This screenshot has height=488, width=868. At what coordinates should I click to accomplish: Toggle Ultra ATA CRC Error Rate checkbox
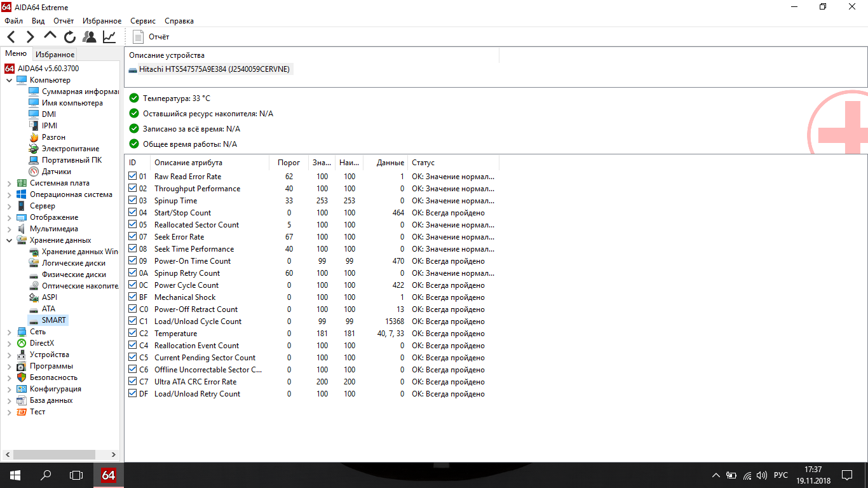tap(132, 381)
